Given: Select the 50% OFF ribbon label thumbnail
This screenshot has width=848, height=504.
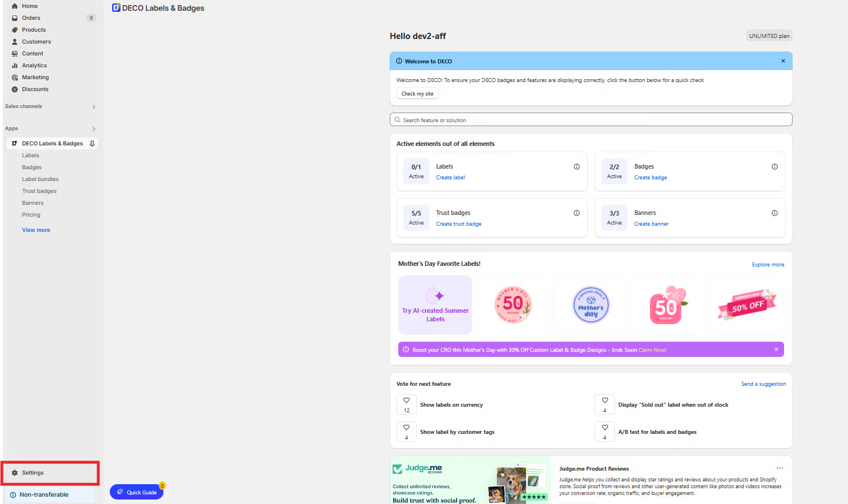Looking at the screenshot, I should (747, 305).
